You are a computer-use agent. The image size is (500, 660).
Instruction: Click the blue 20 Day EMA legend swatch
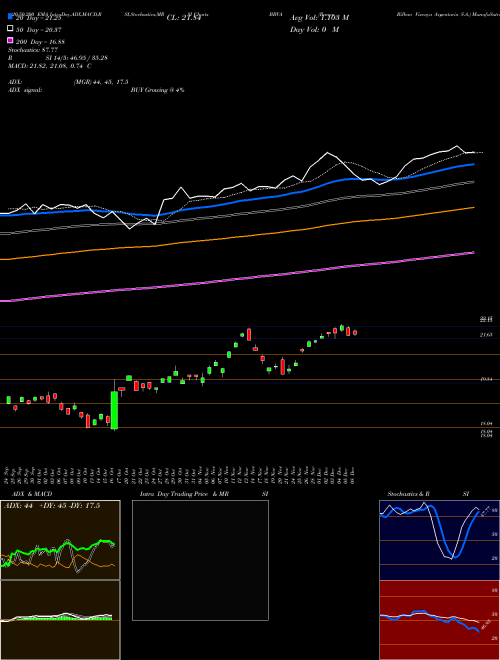click(x=10, y=17)
